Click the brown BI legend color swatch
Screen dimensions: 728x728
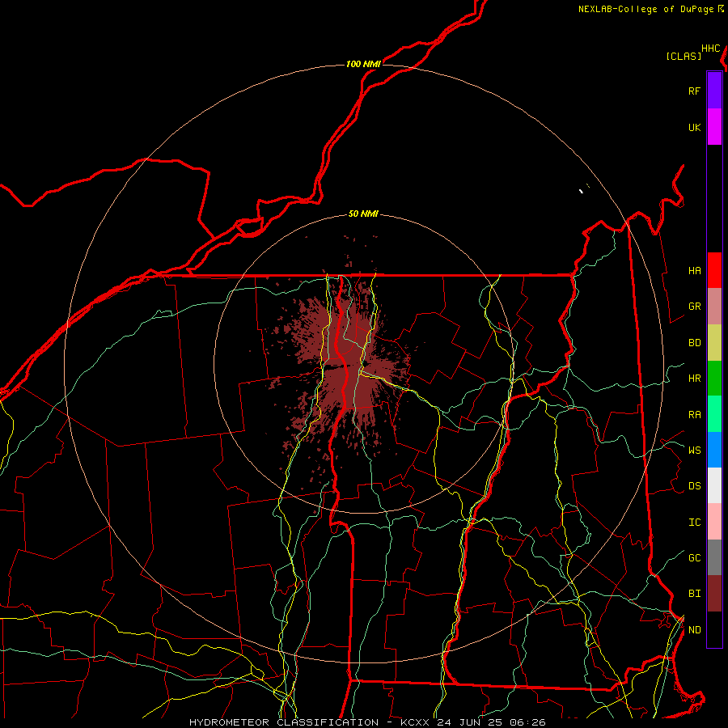(x=714, y=594)
